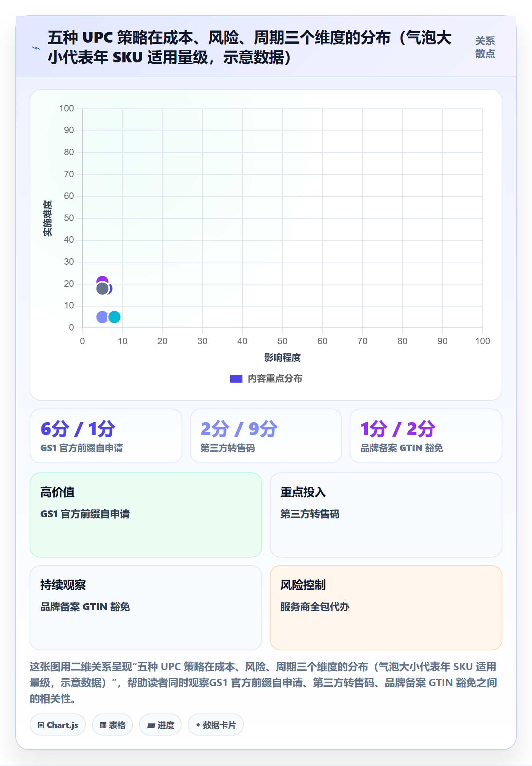Click the 2分 / 9分 score value
This screenshot has height=766, width=532.
click(x=239, y=429)
